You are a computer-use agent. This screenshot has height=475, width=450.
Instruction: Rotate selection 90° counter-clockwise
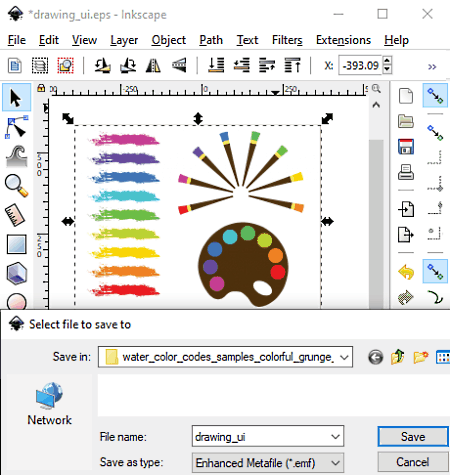[x=102, y=65]
